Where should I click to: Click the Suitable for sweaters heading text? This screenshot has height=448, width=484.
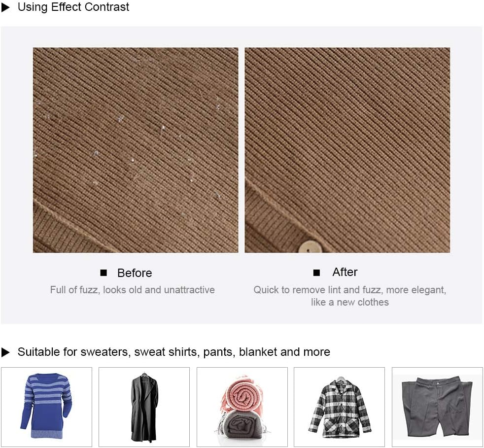[174, 352]
